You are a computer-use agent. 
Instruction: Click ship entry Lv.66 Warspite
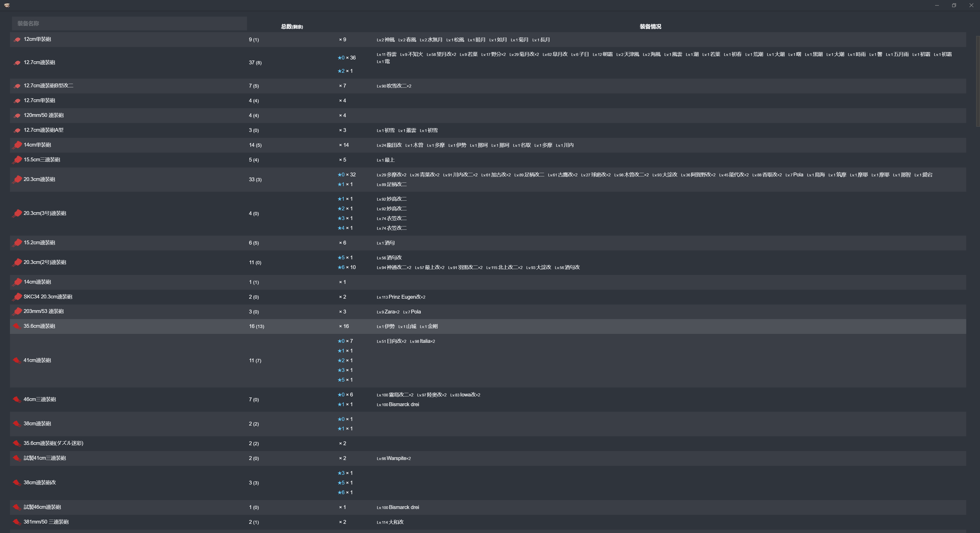click(x=394, y=458)
